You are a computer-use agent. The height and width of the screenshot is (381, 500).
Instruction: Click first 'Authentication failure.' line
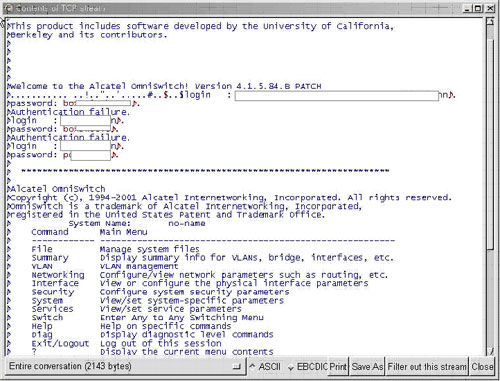[69, 112]
